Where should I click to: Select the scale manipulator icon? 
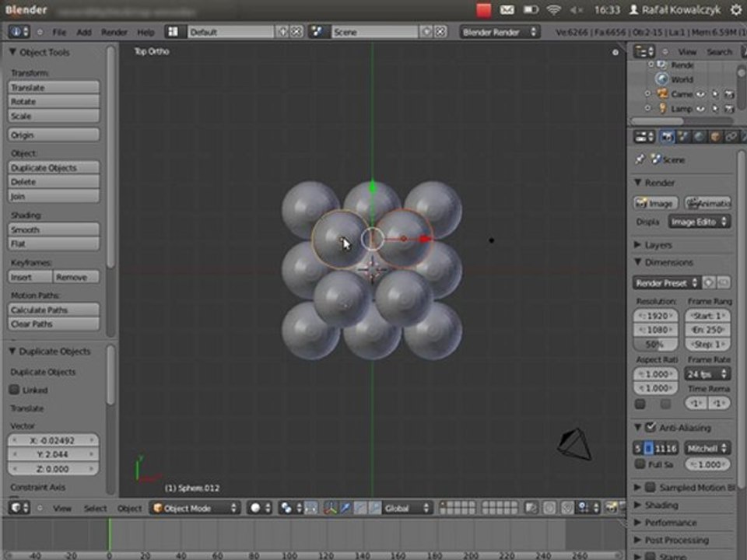375,508
